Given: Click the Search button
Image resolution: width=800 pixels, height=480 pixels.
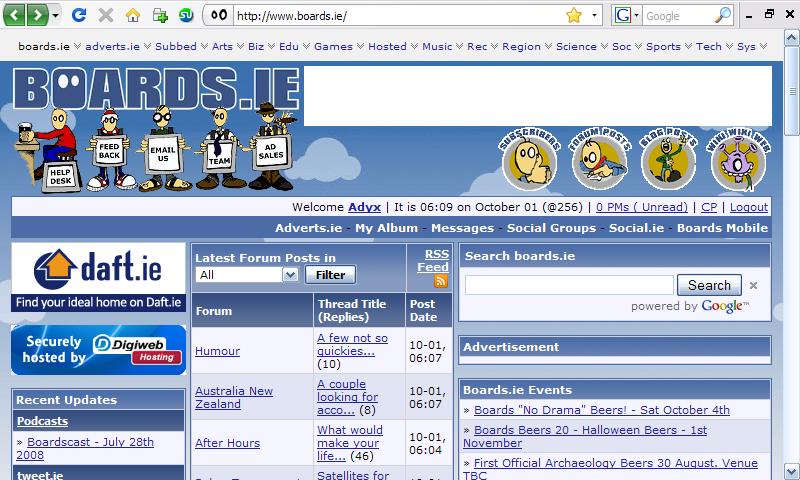Looking at the screenshot, I should [x=709, y=285].
